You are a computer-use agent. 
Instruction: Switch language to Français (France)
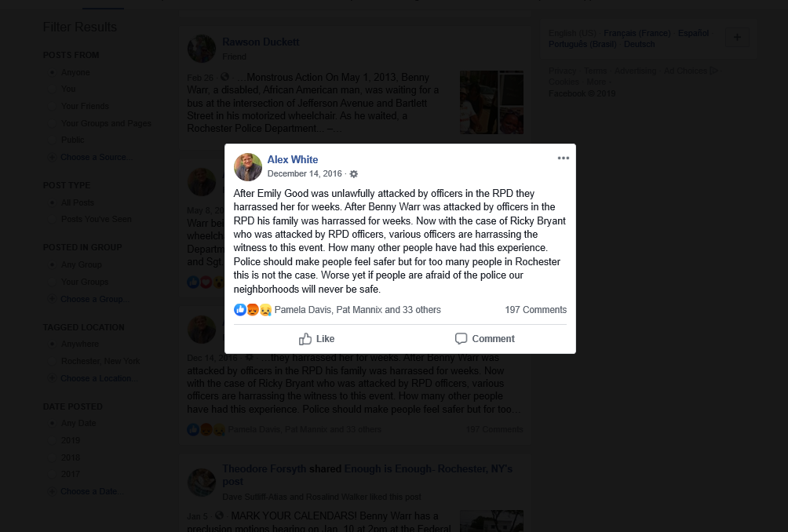tap(637, 33)
